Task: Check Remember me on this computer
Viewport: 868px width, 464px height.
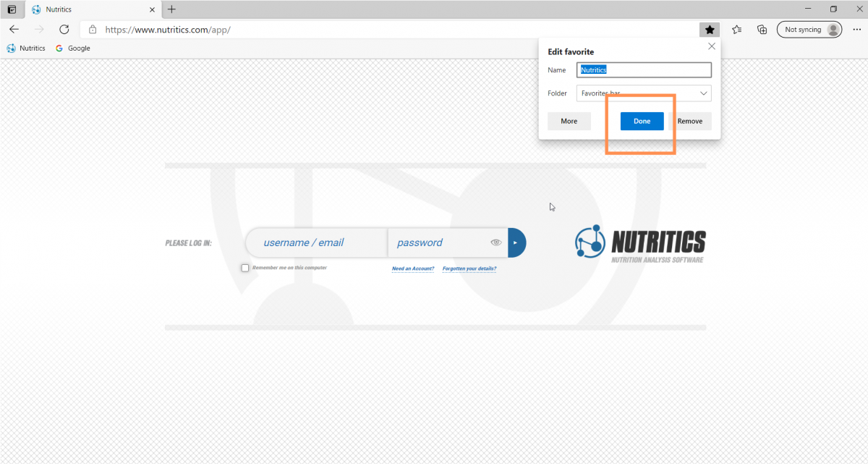Action: tap(245, 268)
